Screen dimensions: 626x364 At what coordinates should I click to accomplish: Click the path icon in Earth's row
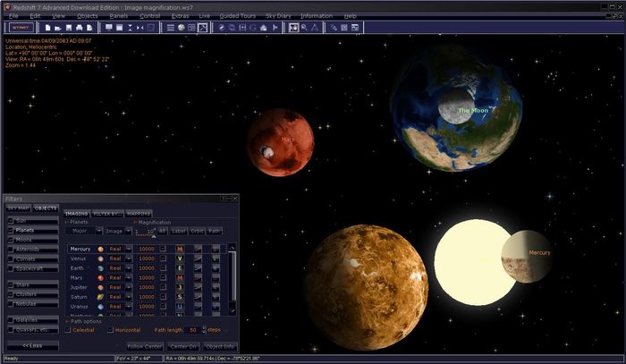pyautogui.click(x=216, y=268)
